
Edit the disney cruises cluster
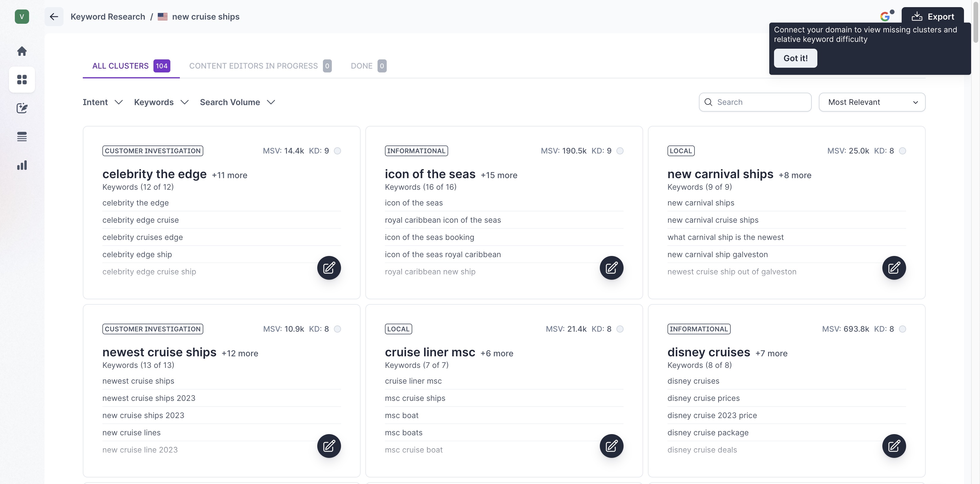click(894, 446)
